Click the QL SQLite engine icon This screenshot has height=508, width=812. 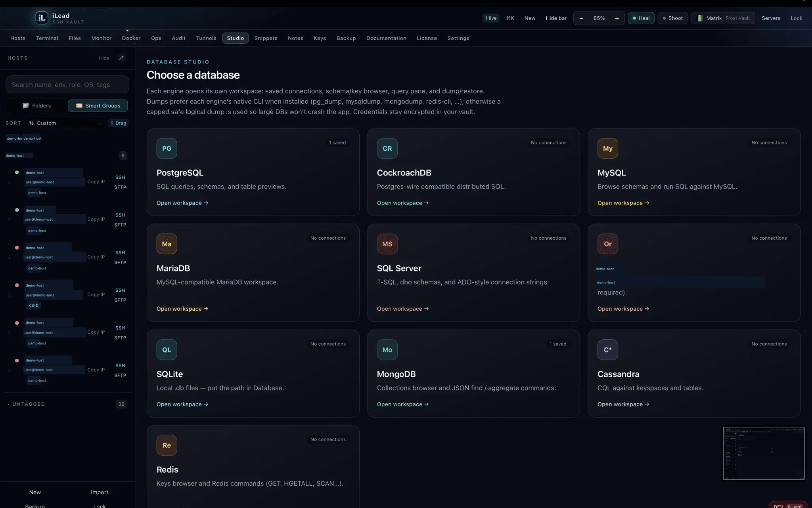click(167, 350)
